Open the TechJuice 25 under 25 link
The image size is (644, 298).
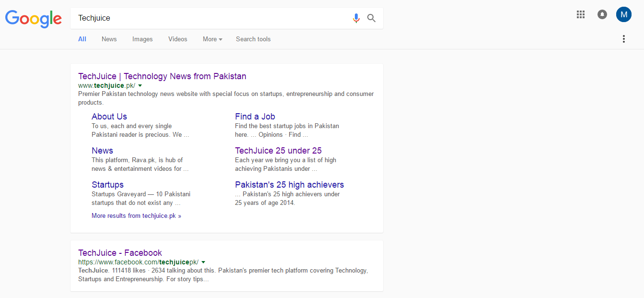point(278,150)
